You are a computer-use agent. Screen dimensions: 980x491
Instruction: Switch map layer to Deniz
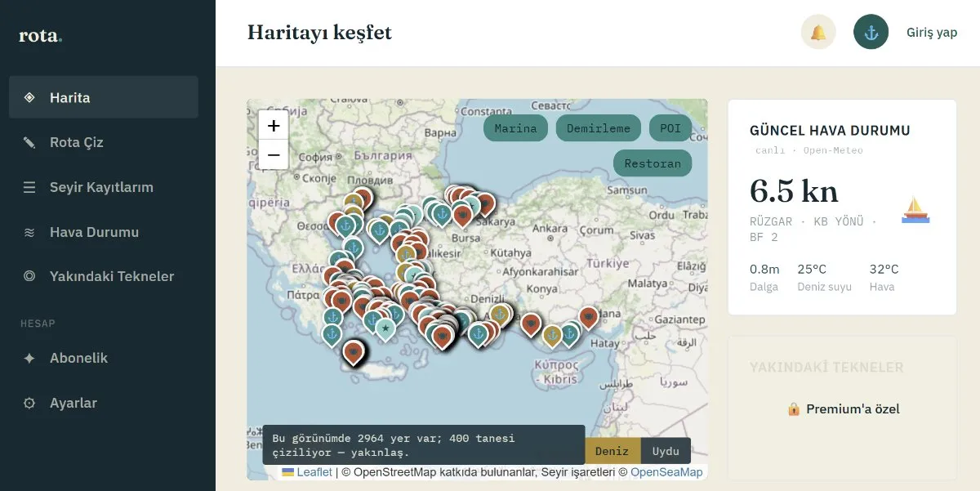612,451
